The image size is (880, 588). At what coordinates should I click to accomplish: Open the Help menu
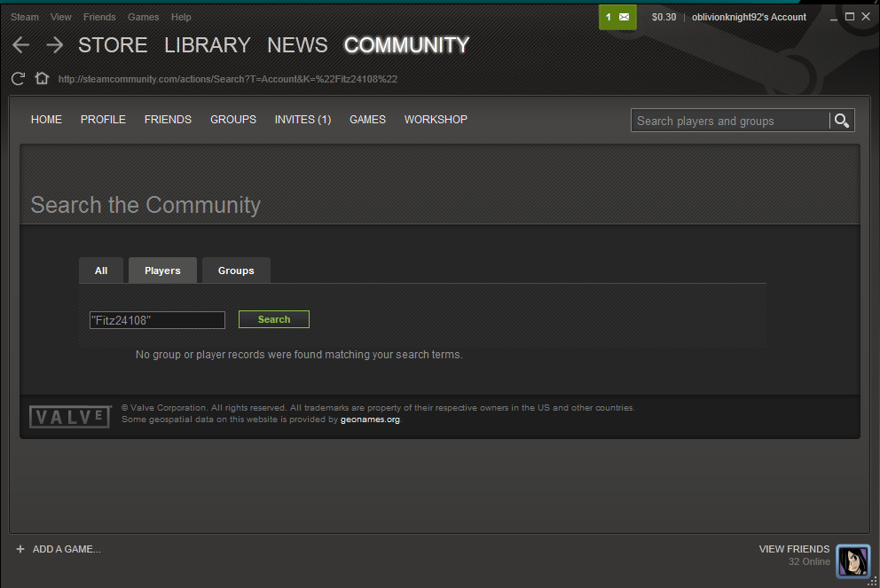[x=181, y=17]
